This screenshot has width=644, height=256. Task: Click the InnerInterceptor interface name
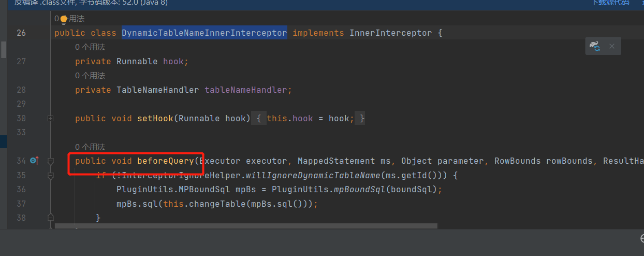[390, 33]
